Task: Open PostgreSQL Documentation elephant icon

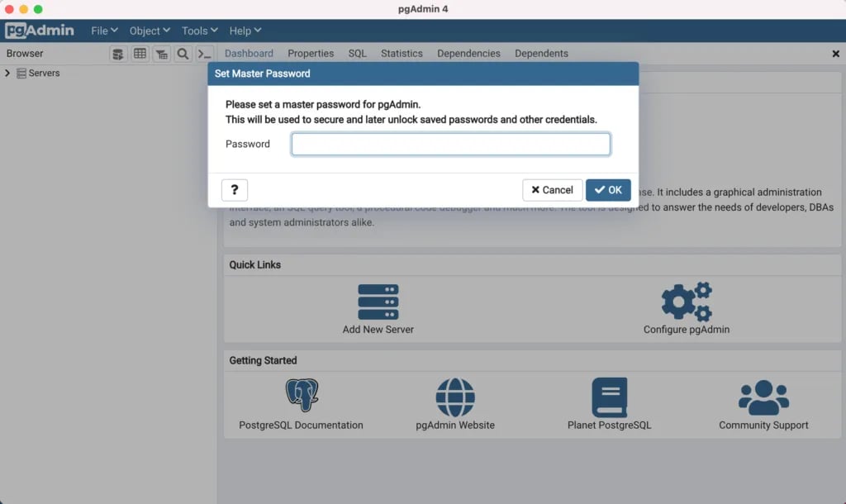Action: pos(302,395)
